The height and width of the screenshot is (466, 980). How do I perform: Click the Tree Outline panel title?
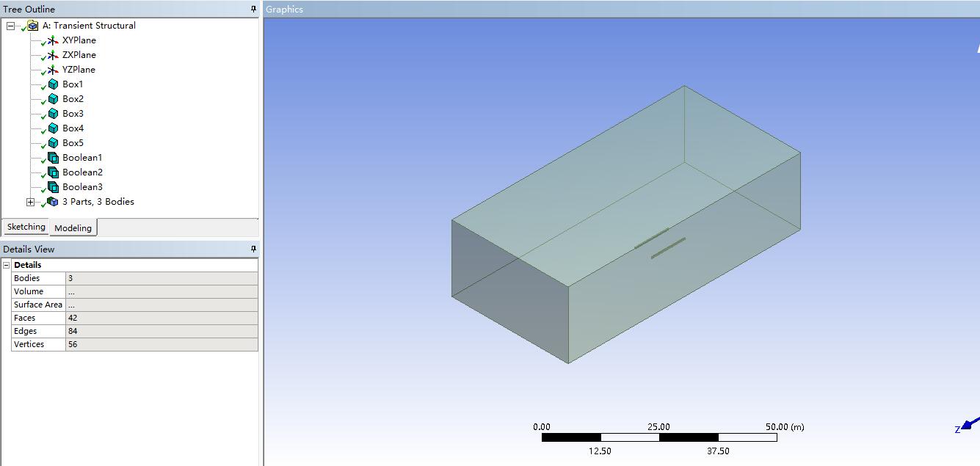pyautogui.click(x=29, y=10)
